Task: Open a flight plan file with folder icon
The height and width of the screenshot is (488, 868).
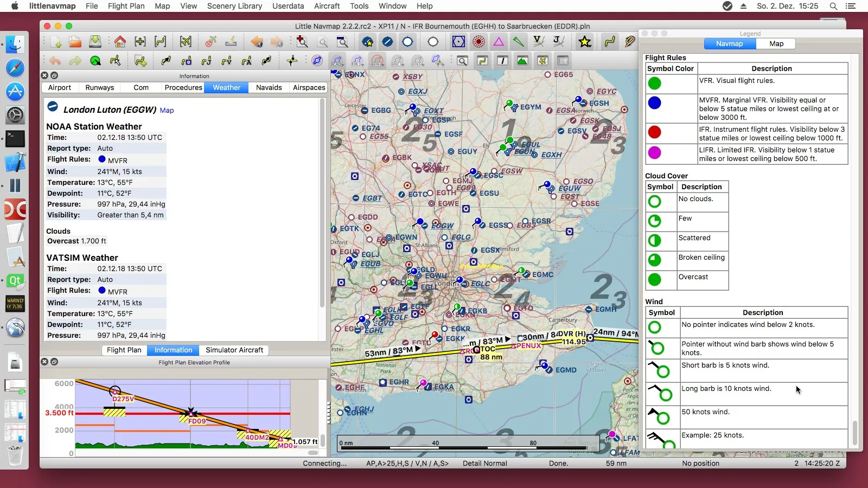Action: tap(75, 42)
